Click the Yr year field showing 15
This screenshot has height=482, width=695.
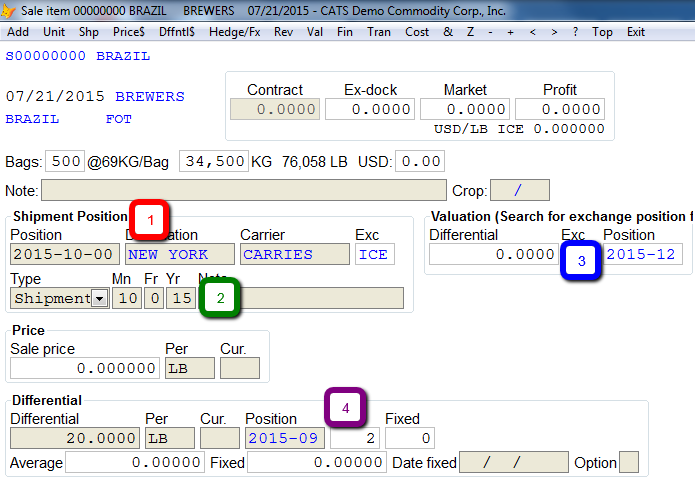tap(181, 298)
